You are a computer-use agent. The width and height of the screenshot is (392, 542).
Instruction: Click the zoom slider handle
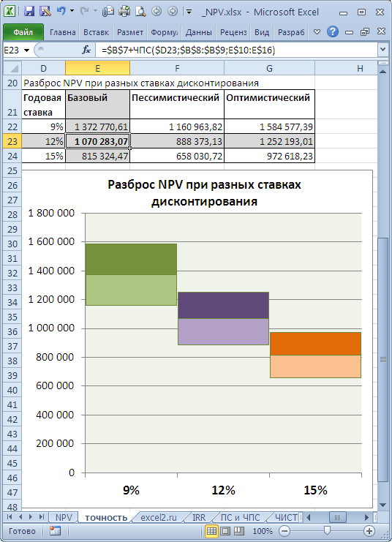(327, 530)
